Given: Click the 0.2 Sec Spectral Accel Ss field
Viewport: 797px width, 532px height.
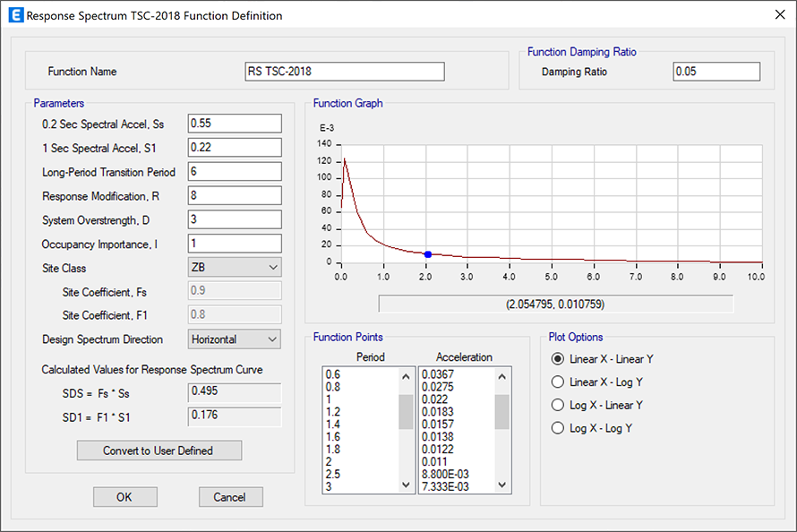Looking at the screenshot, I should [235, 124].
